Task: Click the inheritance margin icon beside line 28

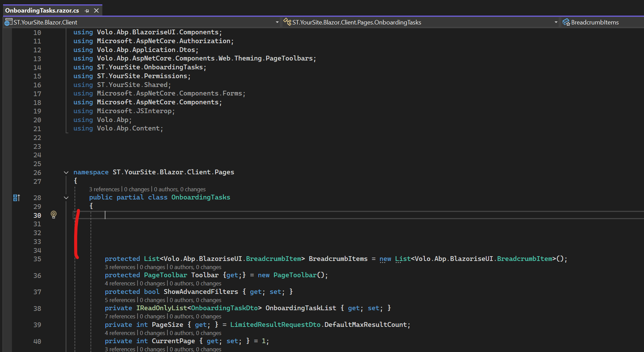Action: [16, 198]
